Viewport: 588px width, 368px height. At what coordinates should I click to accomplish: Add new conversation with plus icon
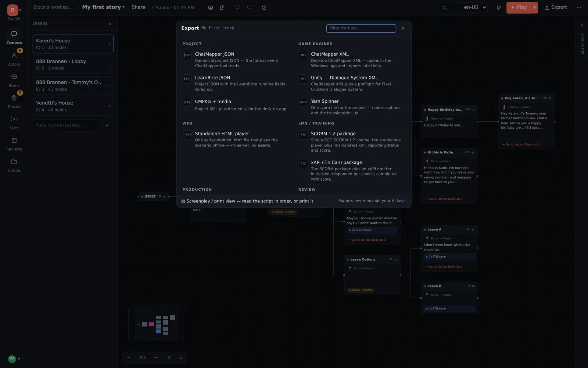click(107, 125)
